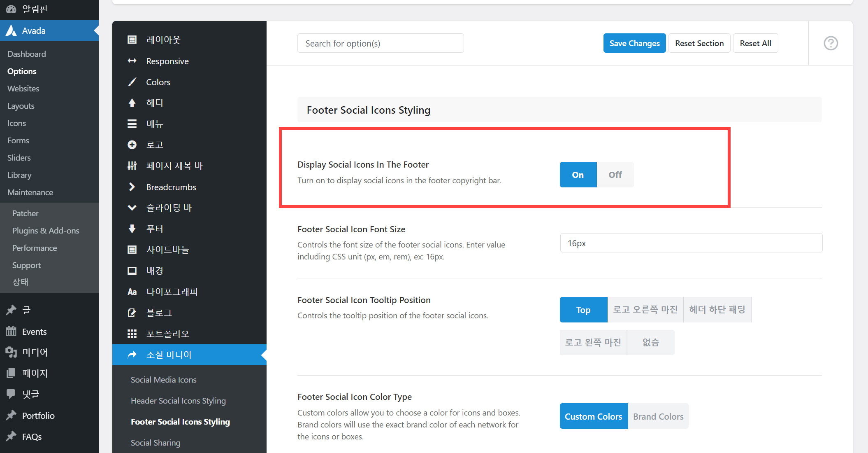This screenshot has height=453, width=868.
Task: Turn Off display social icons in footer
Action: [615, 175]
